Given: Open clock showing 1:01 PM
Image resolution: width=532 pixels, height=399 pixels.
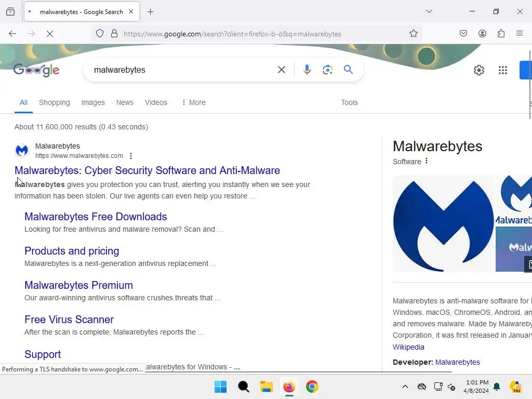Looking at the screenshot, I should (x=477, y=387).
